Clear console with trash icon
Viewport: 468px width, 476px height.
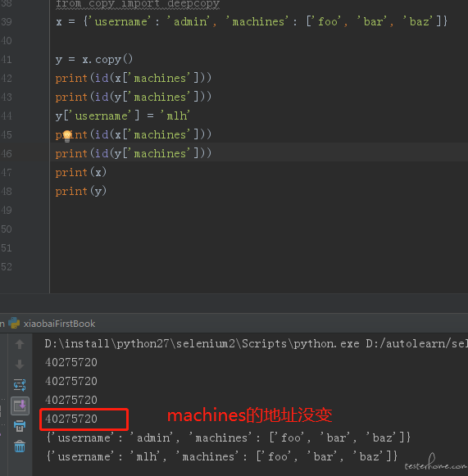point(20,447)
